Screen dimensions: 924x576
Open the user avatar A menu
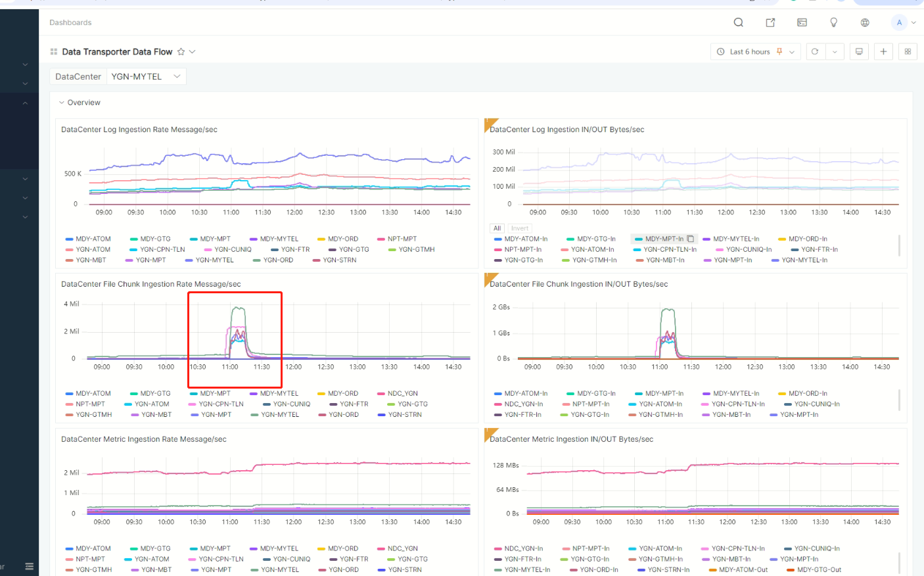click(x=900, y=22)
